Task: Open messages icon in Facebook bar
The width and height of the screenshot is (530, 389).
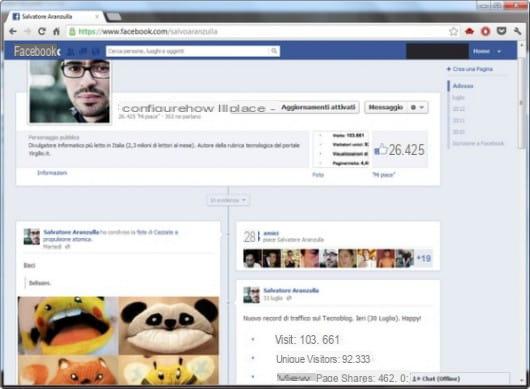Action: (83, 51)
